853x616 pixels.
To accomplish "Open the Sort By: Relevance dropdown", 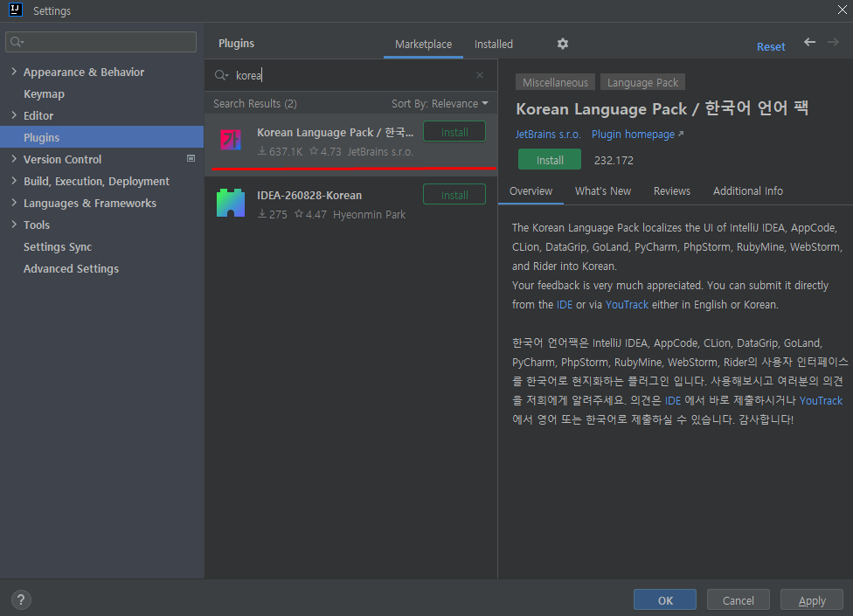I will [x=440, y=103].
